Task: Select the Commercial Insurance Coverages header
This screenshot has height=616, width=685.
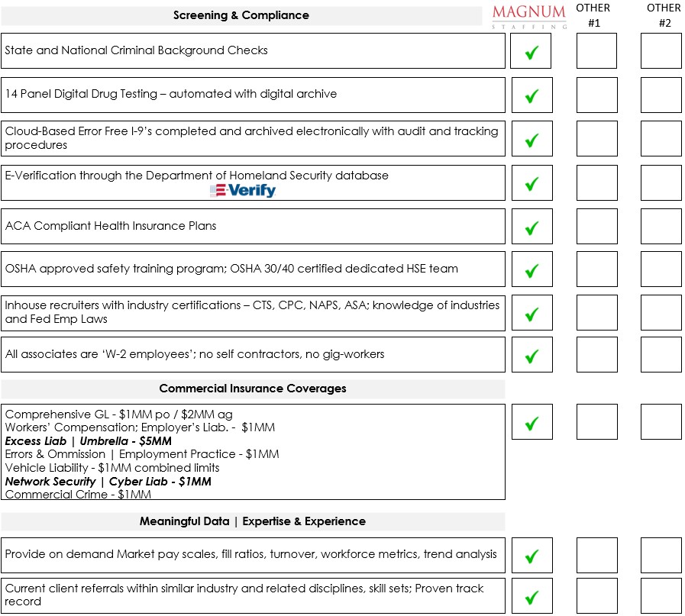Action: (253, 389)
